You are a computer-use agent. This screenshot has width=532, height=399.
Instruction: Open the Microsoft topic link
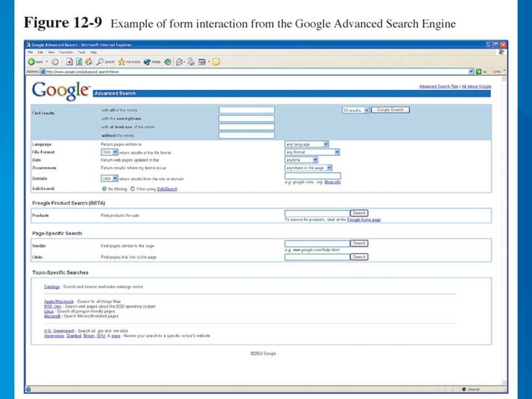[52, 316]
